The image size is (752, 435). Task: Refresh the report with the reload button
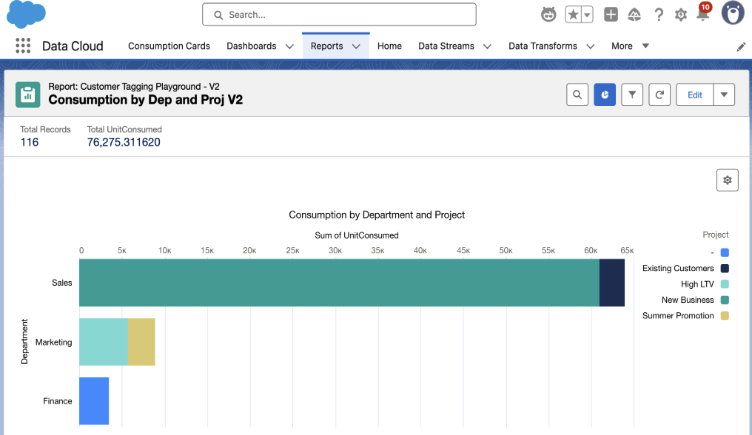coord(659,94)
